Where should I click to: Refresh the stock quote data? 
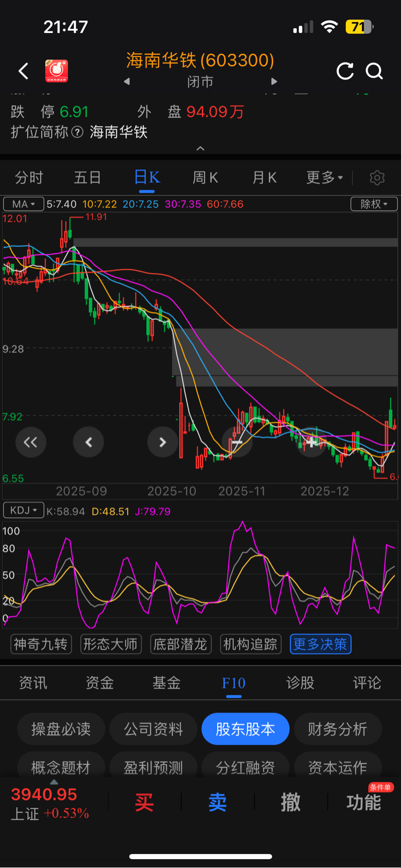(x=345, y=71)
